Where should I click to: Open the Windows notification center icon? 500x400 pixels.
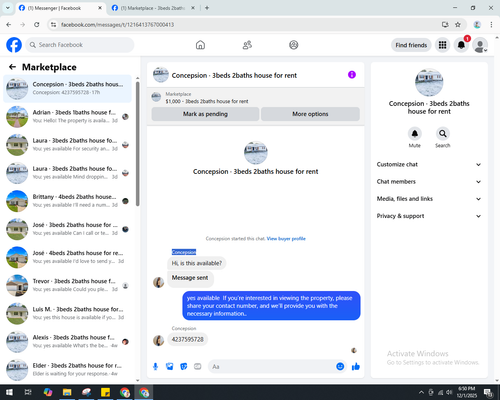pos(489,392)
